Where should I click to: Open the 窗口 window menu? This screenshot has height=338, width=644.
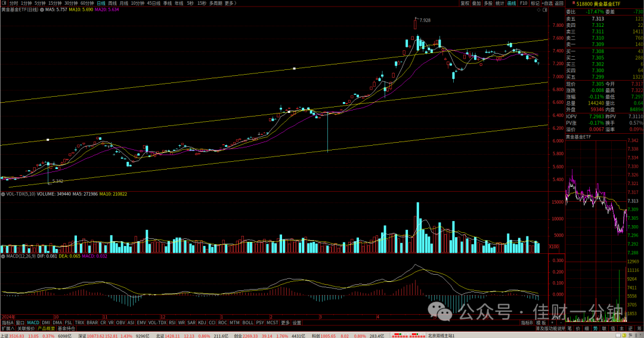click(x=20, y=323)
